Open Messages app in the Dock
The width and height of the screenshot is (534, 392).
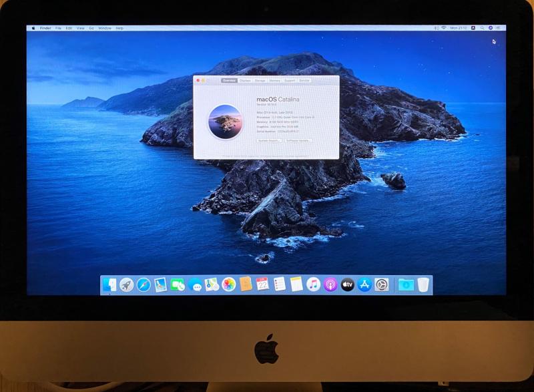click(195, 284)
